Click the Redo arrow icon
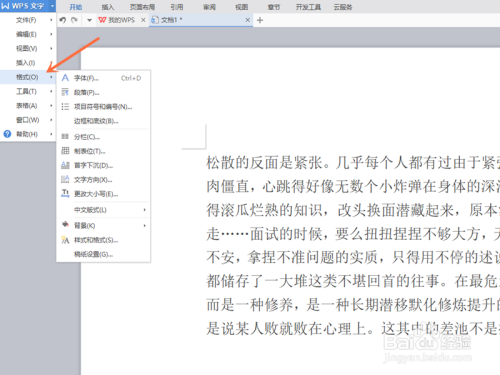Image resolution: width=500 pixels, height=375 pixels. coord(74,20)
